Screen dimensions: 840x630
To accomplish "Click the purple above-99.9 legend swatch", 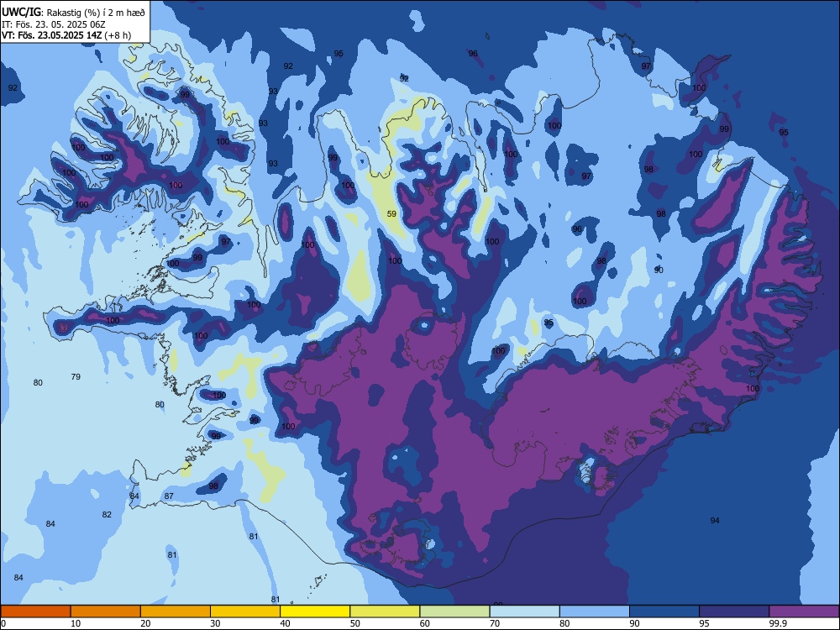I will coord(804,612).
